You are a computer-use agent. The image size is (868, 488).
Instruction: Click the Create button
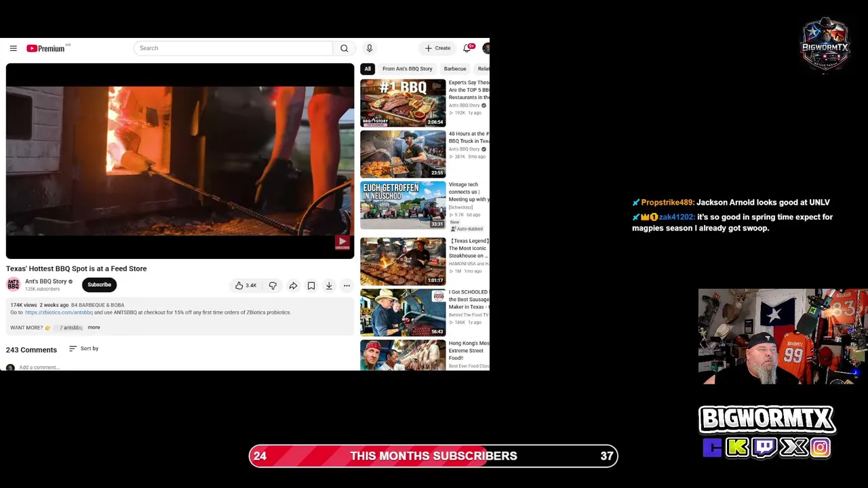point(437,48)
